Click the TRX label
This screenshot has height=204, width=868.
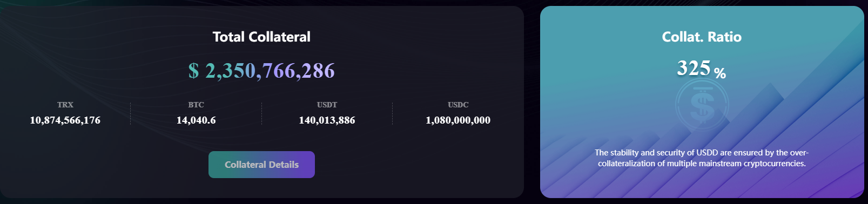(x=65, y=105)
